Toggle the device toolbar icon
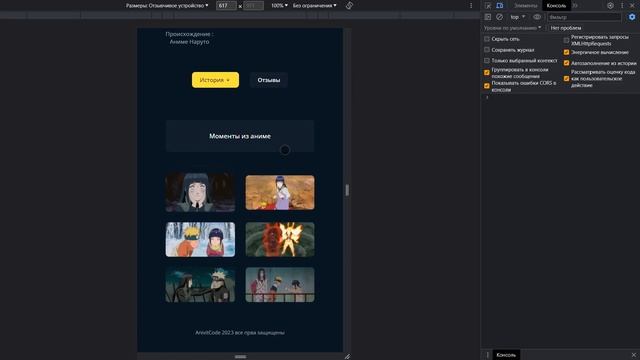 500,6
